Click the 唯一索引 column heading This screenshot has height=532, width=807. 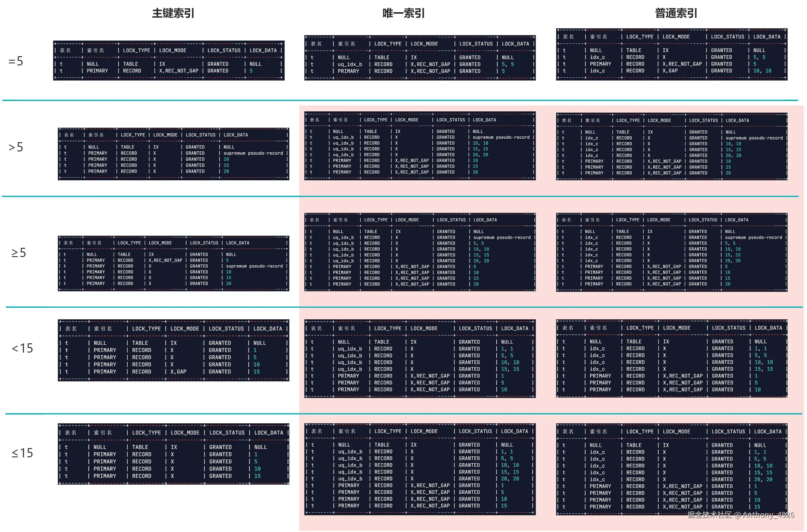(x=403, y=13)
